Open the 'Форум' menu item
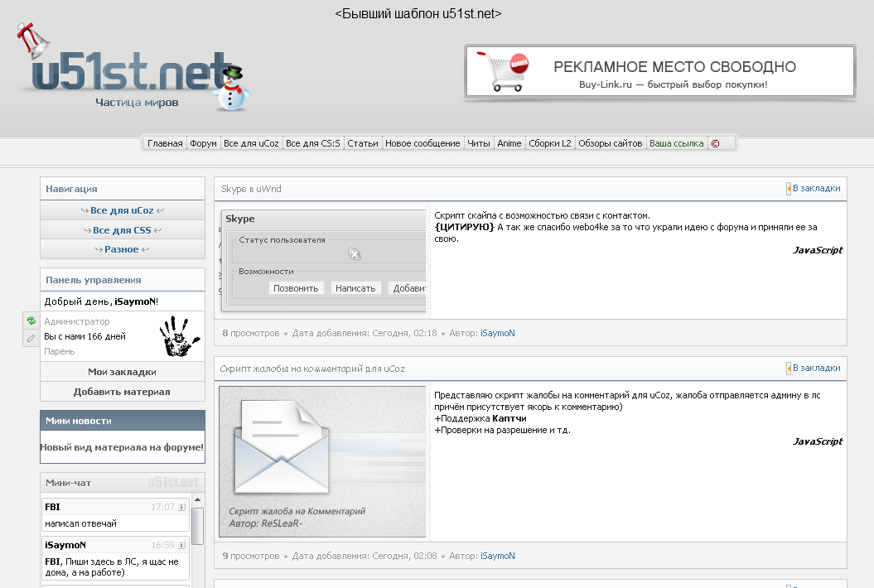This screenshot has width=874, height=588. pos(203,143)
